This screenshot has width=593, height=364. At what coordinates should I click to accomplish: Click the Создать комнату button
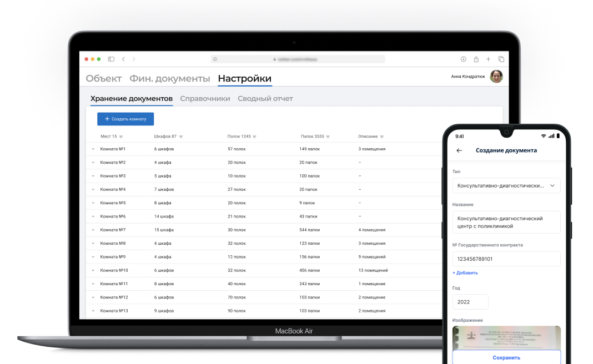[x=125, y=119]
